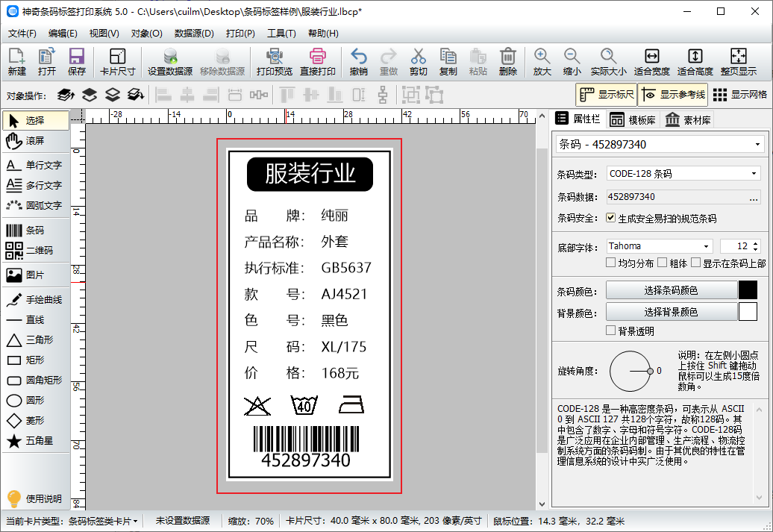Open the 文件(F) menu

coord(22,34)
